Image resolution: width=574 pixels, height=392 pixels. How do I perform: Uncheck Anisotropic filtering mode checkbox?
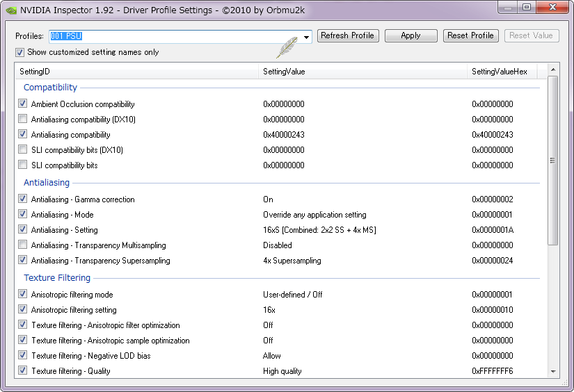pyautogui.click(x=23, y=294)
